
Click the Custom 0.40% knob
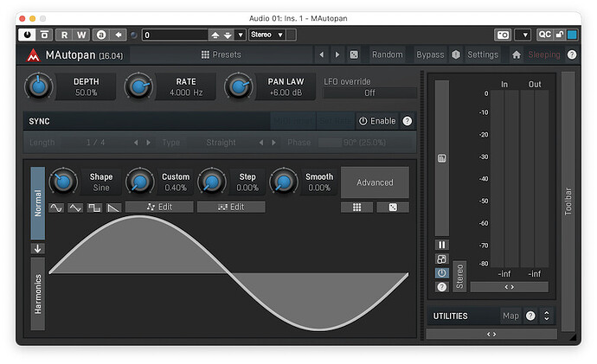139,182
